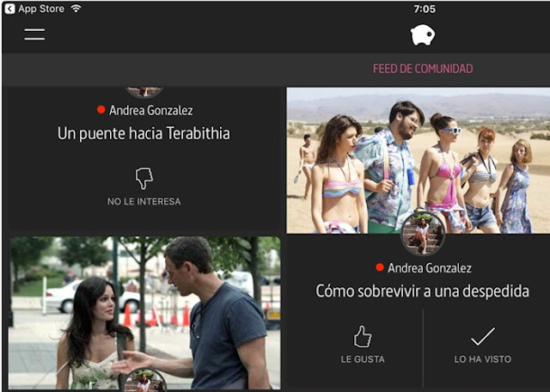The height and width of the screenshot is (392, 550).
Task: Tap the avatar below beach image
Action: [423, 234]
